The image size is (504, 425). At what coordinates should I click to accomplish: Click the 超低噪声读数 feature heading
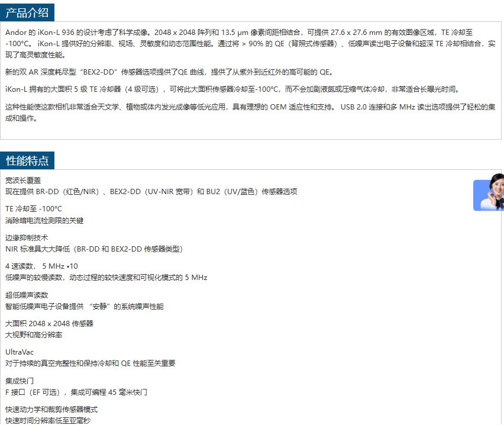coord(27,295)
